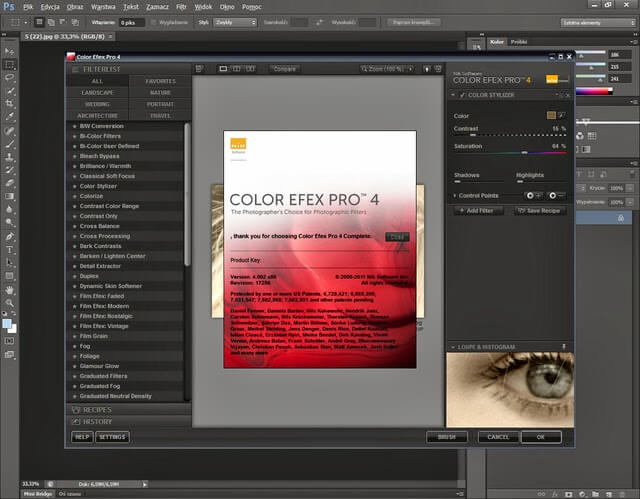Click the Saturation slider handle

pyautogui.click(x=524, y=153)
